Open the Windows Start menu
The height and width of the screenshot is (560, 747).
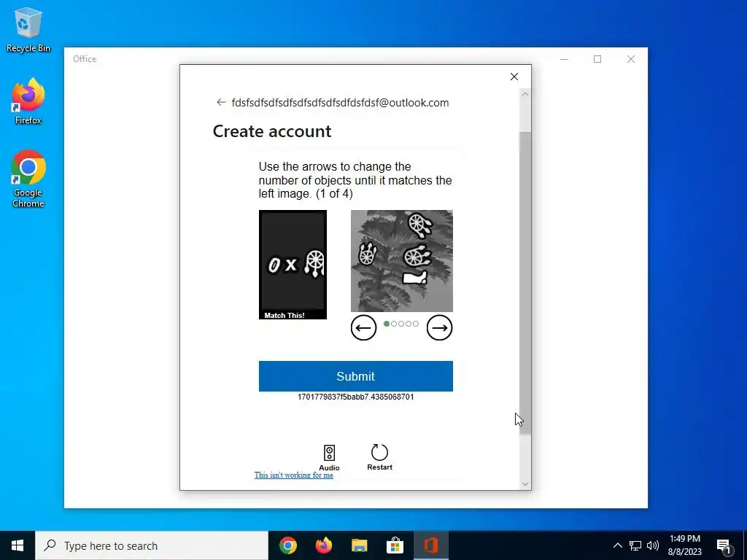click(18, 545)
